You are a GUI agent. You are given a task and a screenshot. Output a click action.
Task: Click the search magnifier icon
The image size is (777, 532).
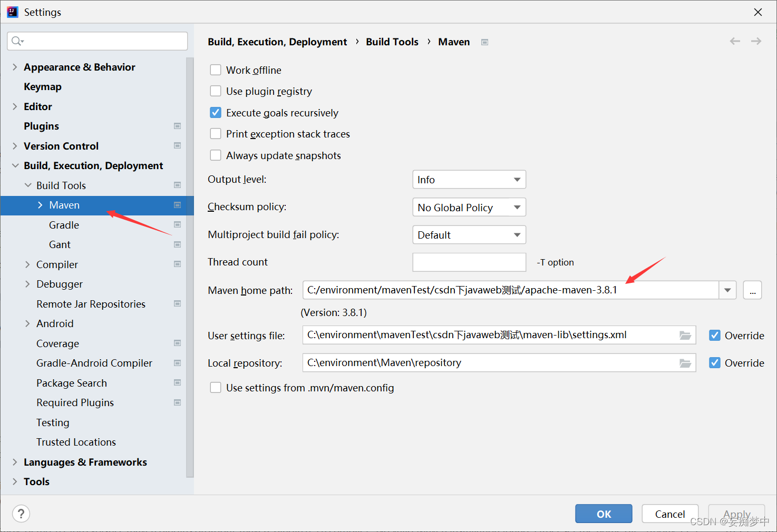(17, 41)
